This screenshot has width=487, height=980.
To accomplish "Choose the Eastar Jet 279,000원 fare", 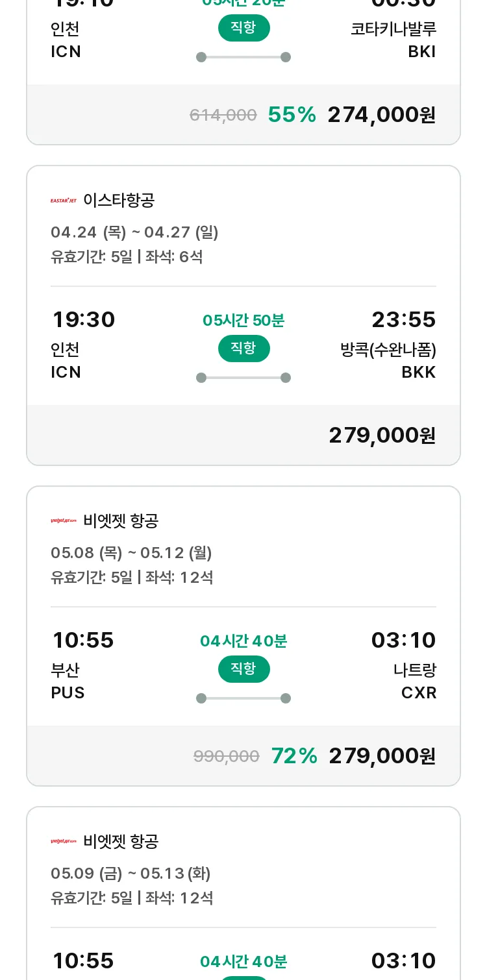I will [x=382, y=435].
